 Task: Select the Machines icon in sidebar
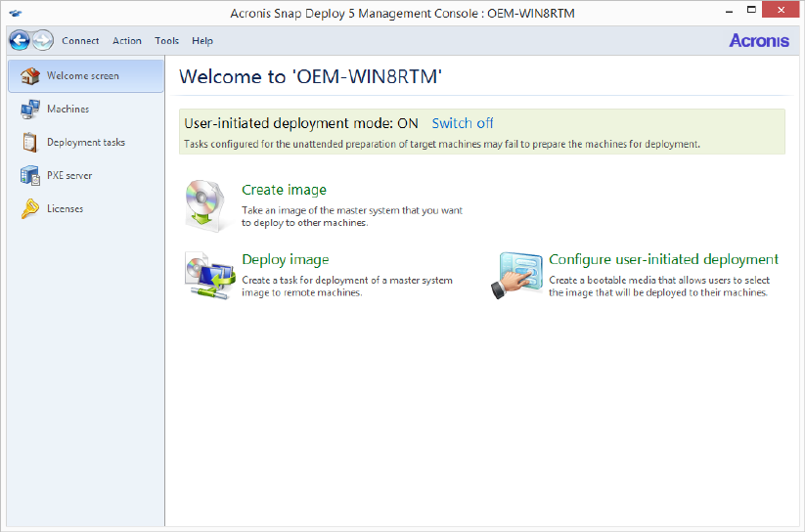click(29, 110)
